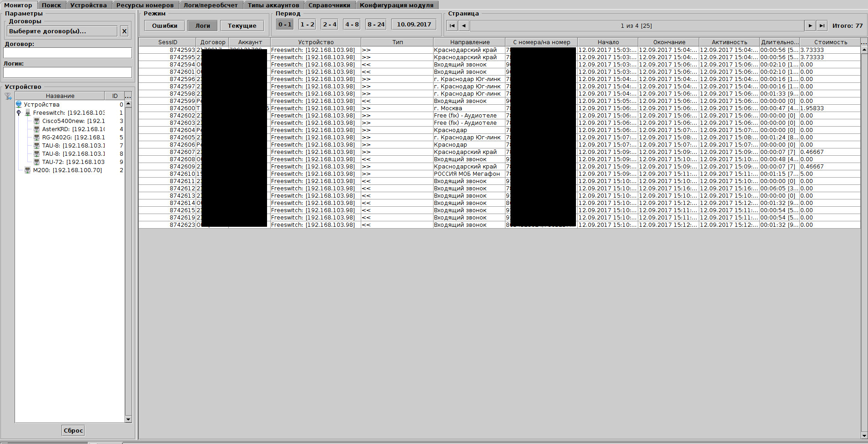This screenshot has height=444, width=868.
Task: Click the globe icon beside Устройства root
Action: pos(19,105)
